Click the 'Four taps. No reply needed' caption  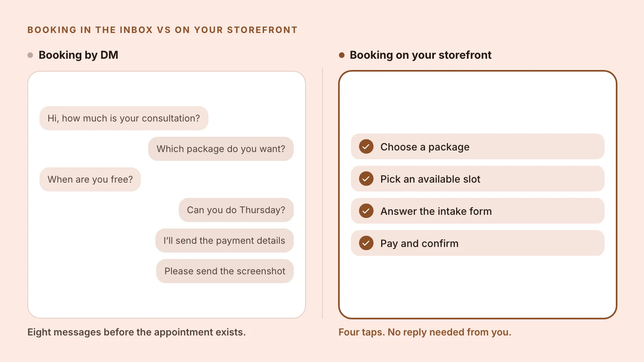pyautogui.click(x=425, y=332)
